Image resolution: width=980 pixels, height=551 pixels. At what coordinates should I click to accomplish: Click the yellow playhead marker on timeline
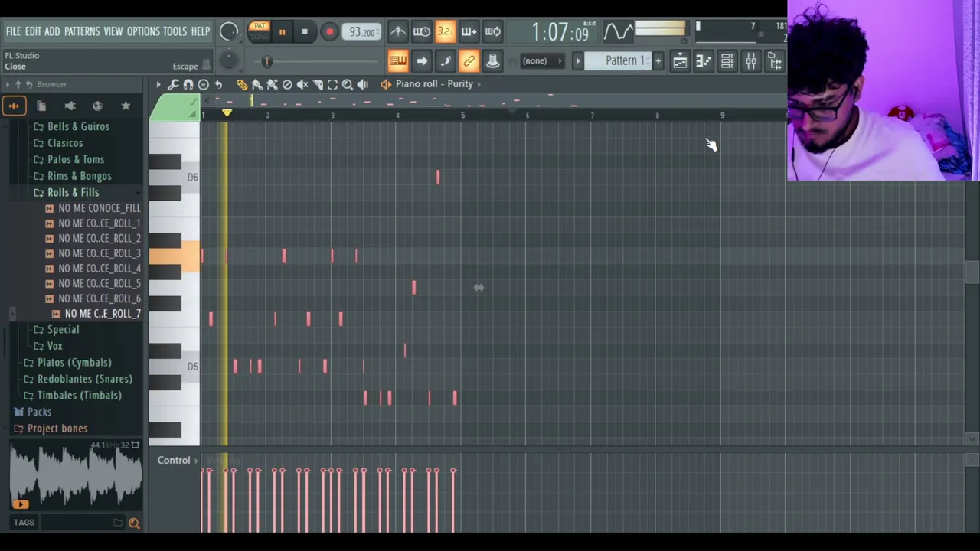pyautogui.click(x=227, y=114)
